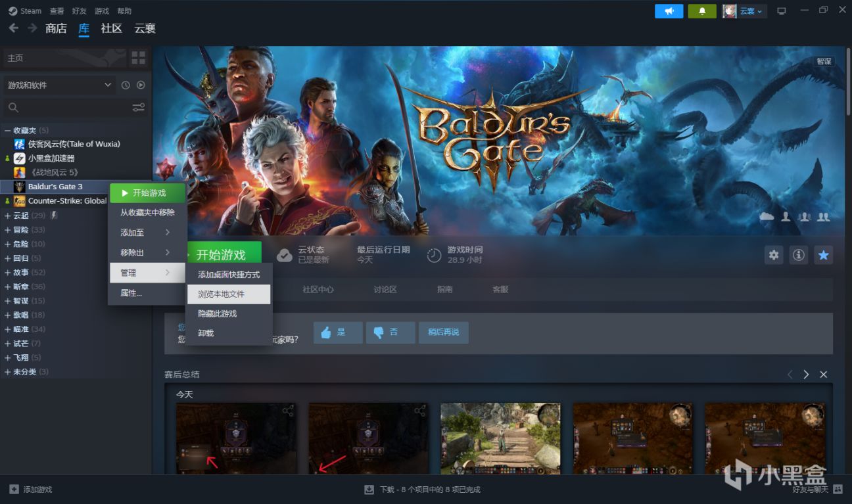Viewport: 852px width, 504px height.
Task: Open 好友与聊天 panel
Action: pyautogui.click(x=817, y=490)
